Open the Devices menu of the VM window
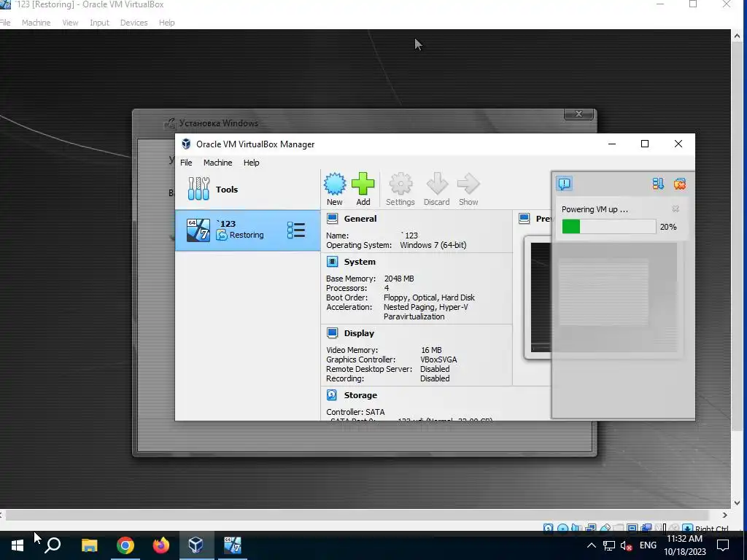747x560 pixels. click(x=134, y=23)
